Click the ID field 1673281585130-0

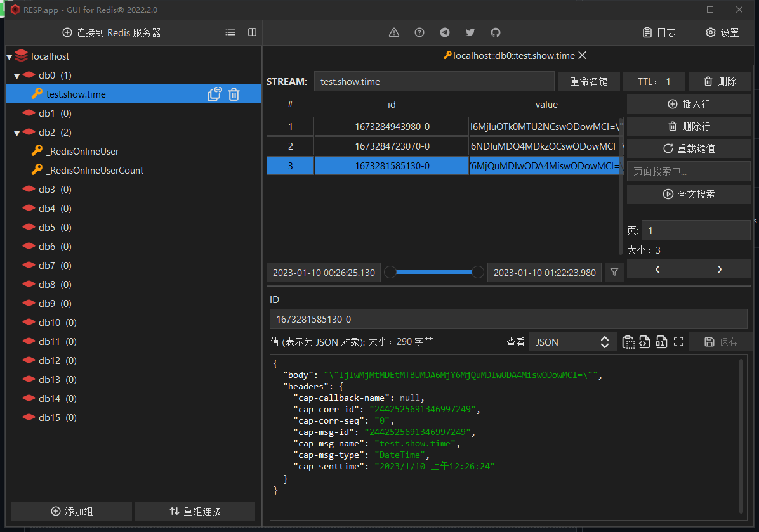(508, 319)
